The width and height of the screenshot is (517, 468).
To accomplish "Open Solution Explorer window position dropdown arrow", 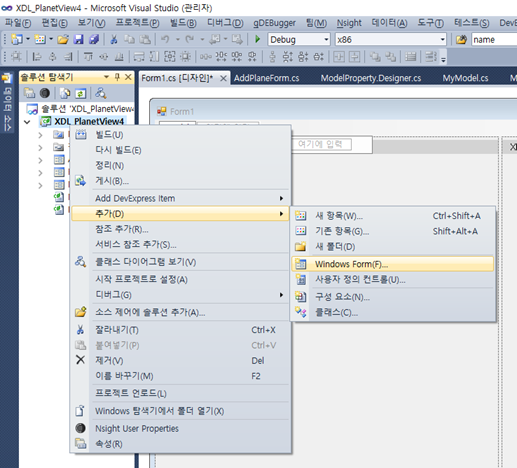I will coord(106,77).
